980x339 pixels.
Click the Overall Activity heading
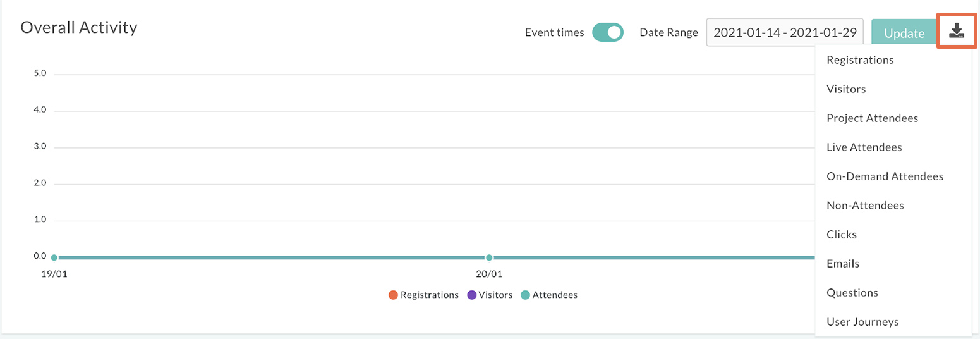coord(79,28)
